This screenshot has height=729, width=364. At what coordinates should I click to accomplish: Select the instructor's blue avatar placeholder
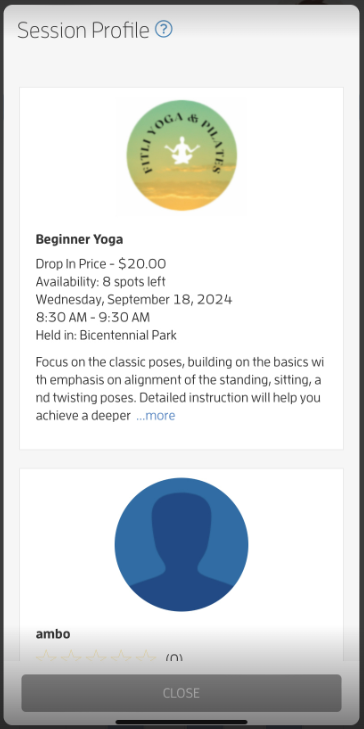[x=181, y=544]
